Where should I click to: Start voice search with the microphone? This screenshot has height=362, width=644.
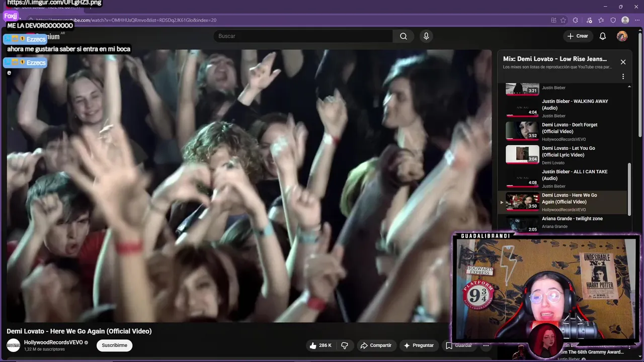pos(426,36)
